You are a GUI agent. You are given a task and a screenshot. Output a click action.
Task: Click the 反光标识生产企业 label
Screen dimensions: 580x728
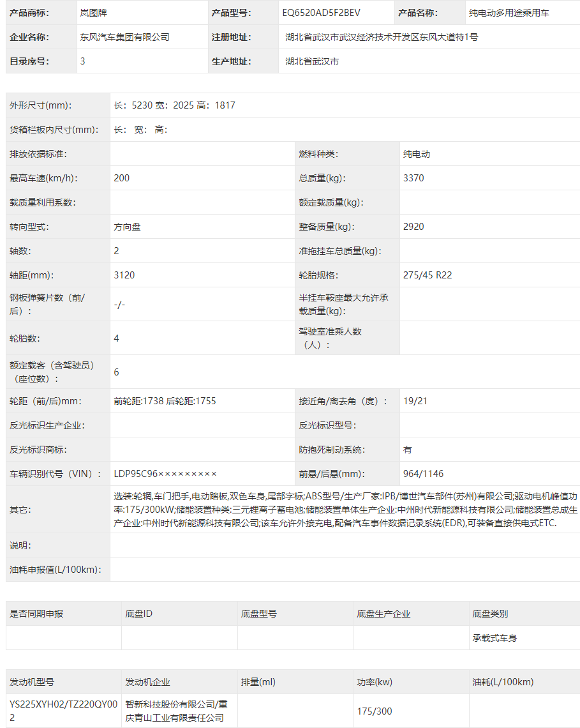click(47, 425)
